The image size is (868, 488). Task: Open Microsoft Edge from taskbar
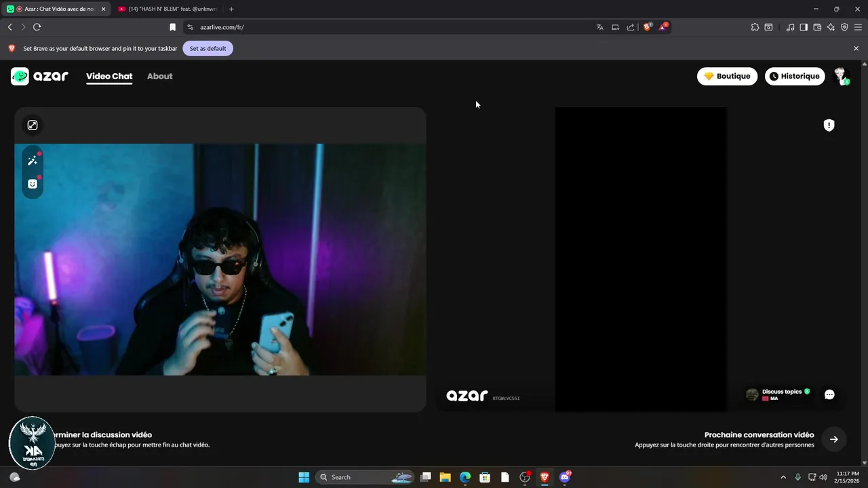(x=465, y=477)
